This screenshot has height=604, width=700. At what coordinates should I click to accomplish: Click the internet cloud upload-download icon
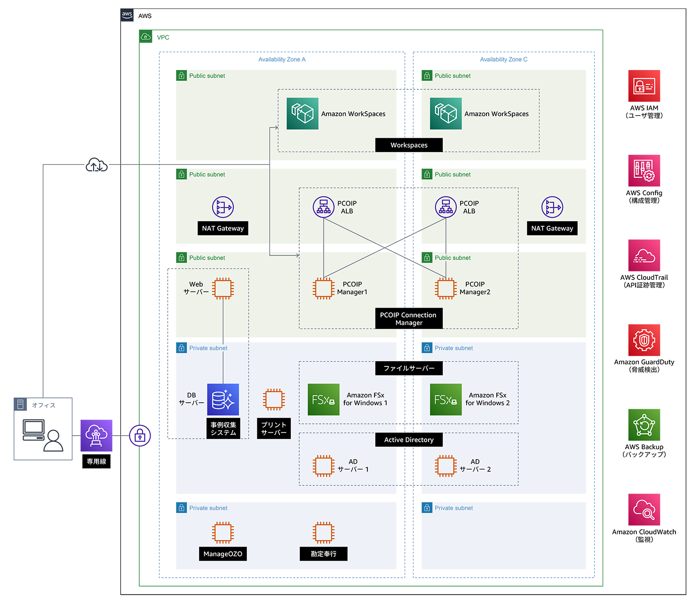point(96,165)
